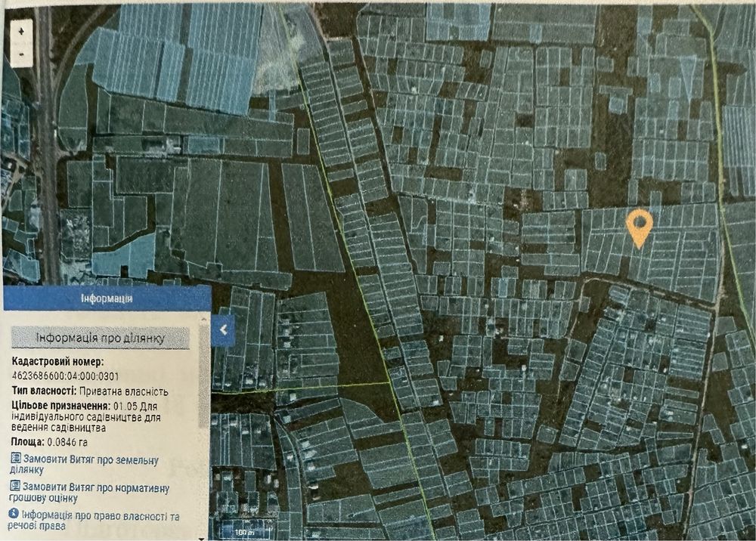Viewport: 756px width, 541px height.
Task: Zoom out with the minus button
Action: [x=20, y=54]
